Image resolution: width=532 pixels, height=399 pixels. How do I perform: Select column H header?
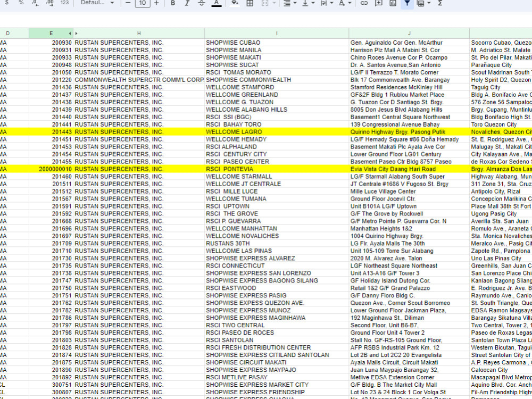(139, 33)
